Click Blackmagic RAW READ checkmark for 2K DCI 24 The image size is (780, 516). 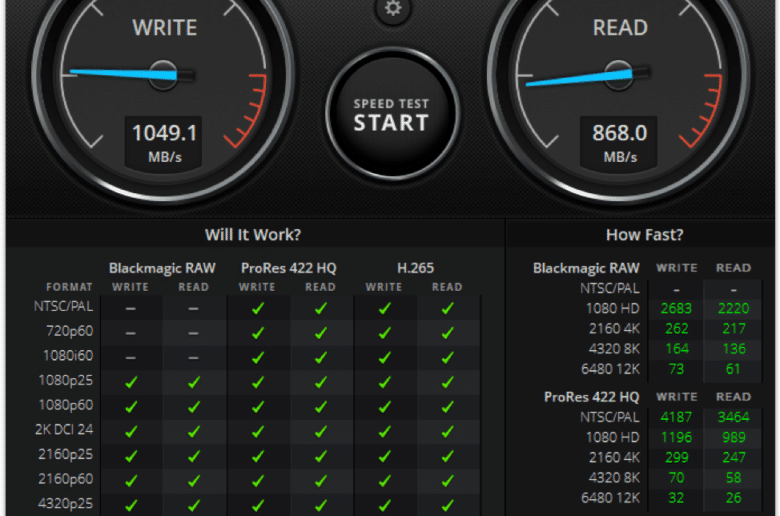click(x=194, y=431)
